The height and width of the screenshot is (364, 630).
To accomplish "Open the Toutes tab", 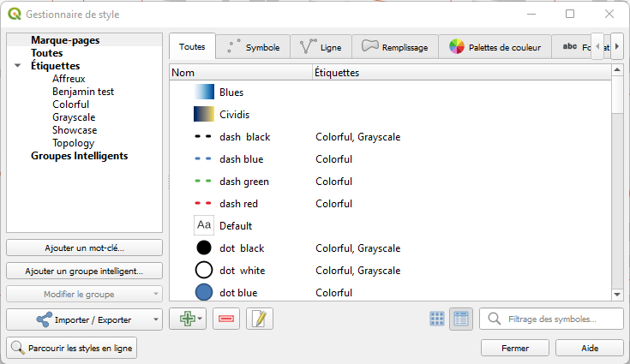I will pos(192,46).
